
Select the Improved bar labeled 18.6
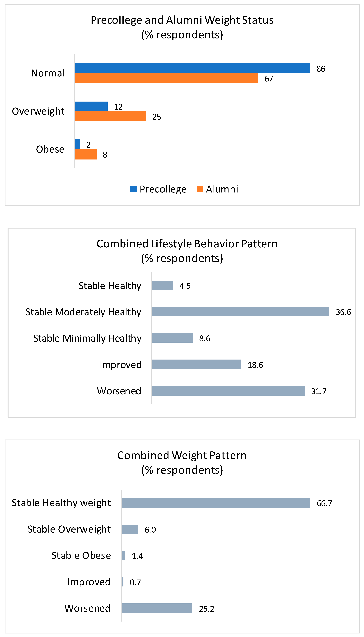coord(196,365)
